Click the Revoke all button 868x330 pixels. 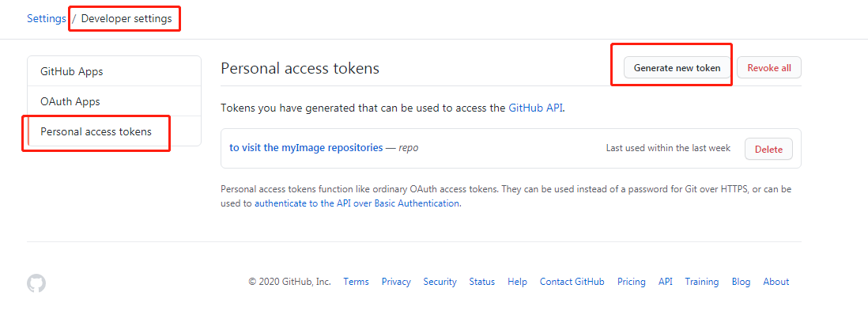pyautogui.click(x=769, y=68)
